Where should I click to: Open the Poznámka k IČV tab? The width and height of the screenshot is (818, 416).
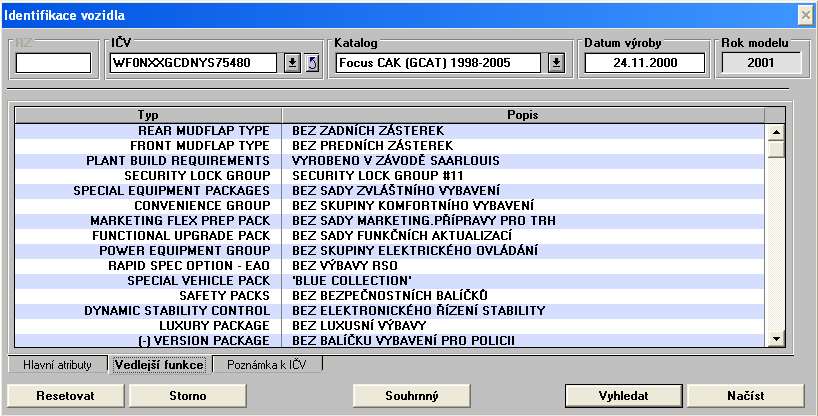268,365
